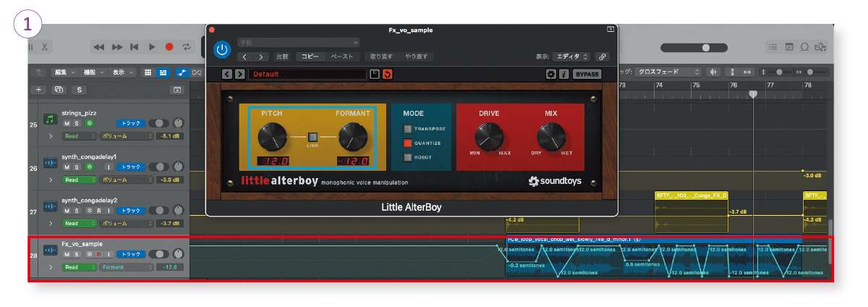
Task: Click the やり直す redo button
Action: coord(416,56)
